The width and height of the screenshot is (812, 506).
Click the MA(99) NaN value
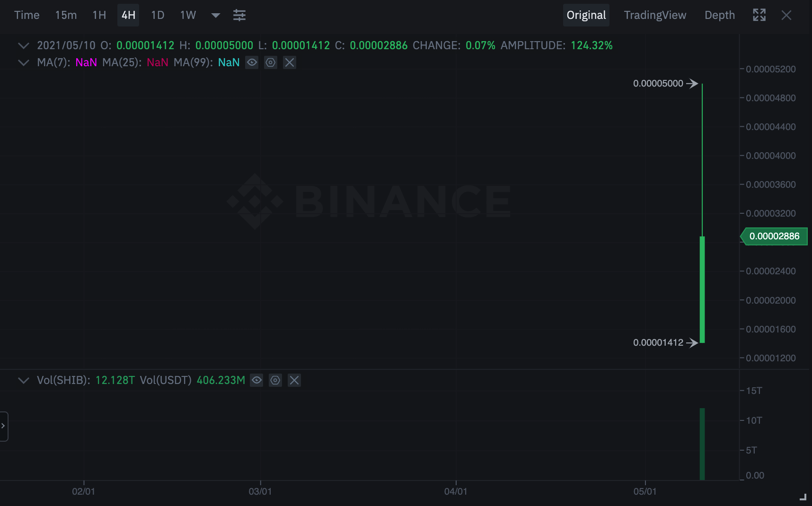[x=229, y=62]
